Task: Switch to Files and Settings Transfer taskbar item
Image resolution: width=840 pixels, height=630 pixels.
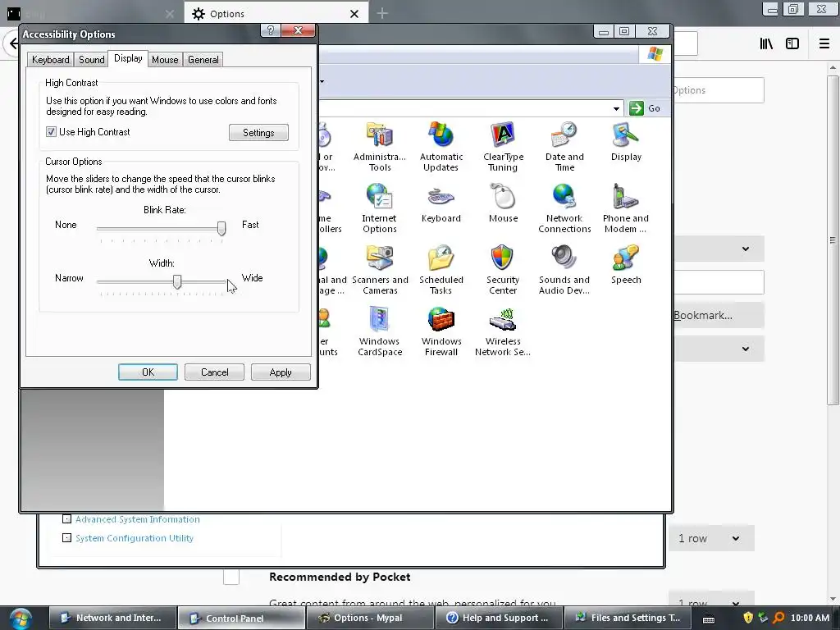Action: [x=628, y=618]
